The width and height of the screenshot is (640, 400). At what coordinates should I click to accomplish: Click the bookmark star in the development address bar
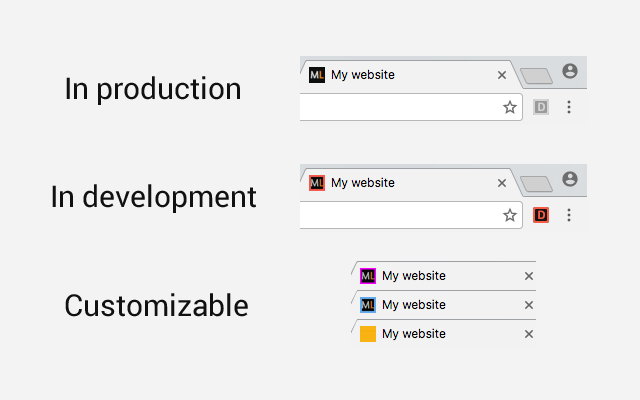click(510, 215)
